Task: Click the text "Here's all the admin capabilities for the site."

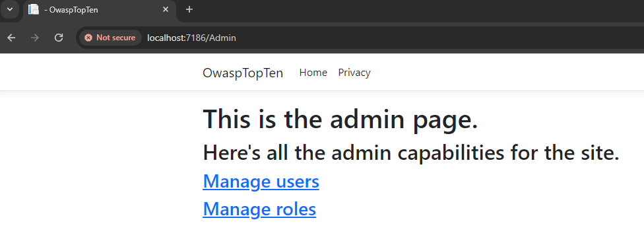Action: (411, 153)
